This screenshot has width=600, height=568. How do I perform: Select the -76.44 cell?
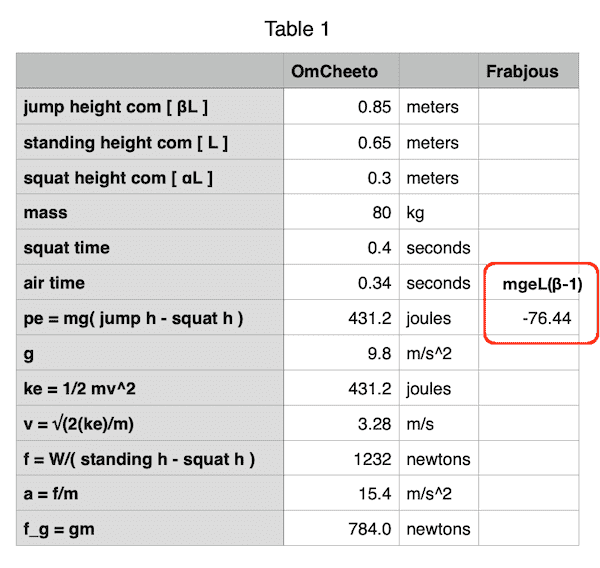[540, 319]
